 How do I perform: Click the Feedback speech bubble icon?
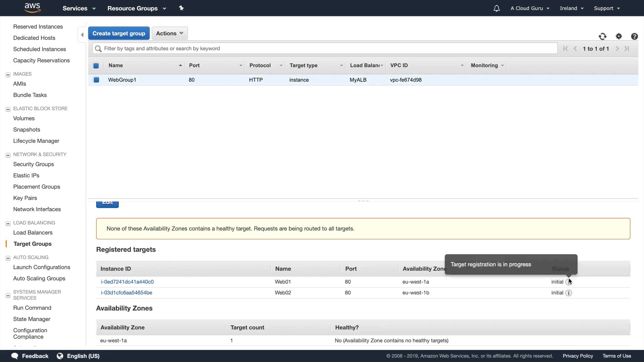15,356
